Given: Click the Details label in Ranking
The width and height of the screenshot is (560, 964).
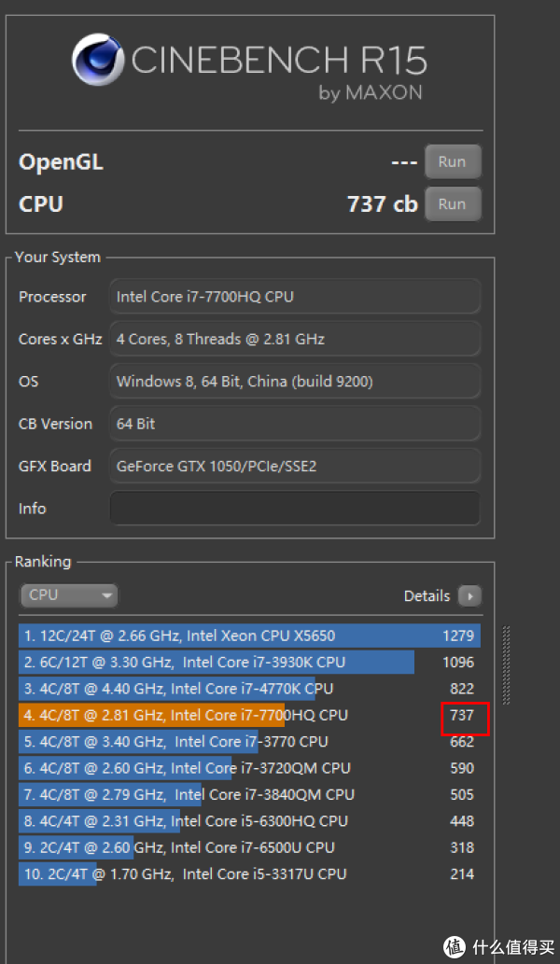Looking at the screenshot, I should 427,595.
